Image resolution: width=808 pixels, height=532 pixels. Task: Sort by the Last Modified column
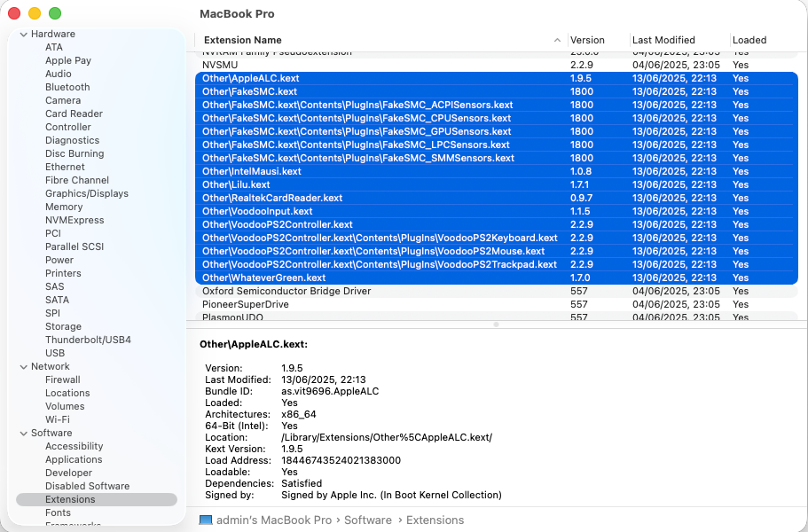(679, 40)
